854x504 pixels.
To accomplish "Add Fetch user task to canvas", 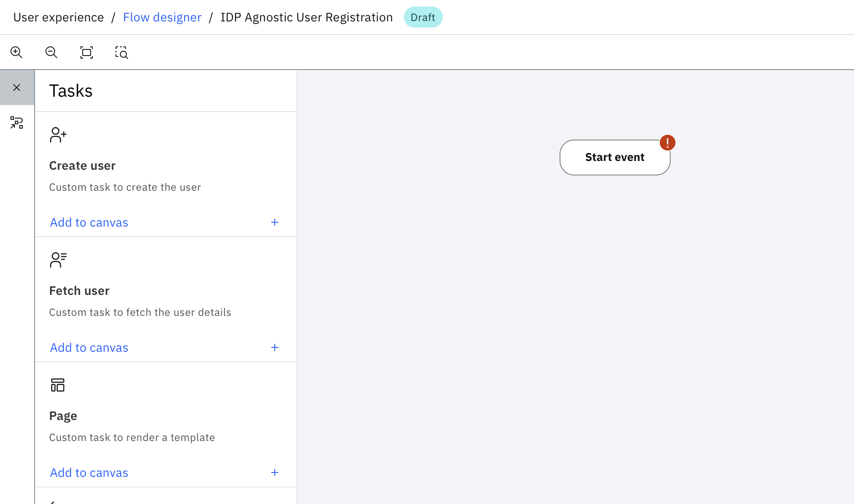I will coord(89,348).
